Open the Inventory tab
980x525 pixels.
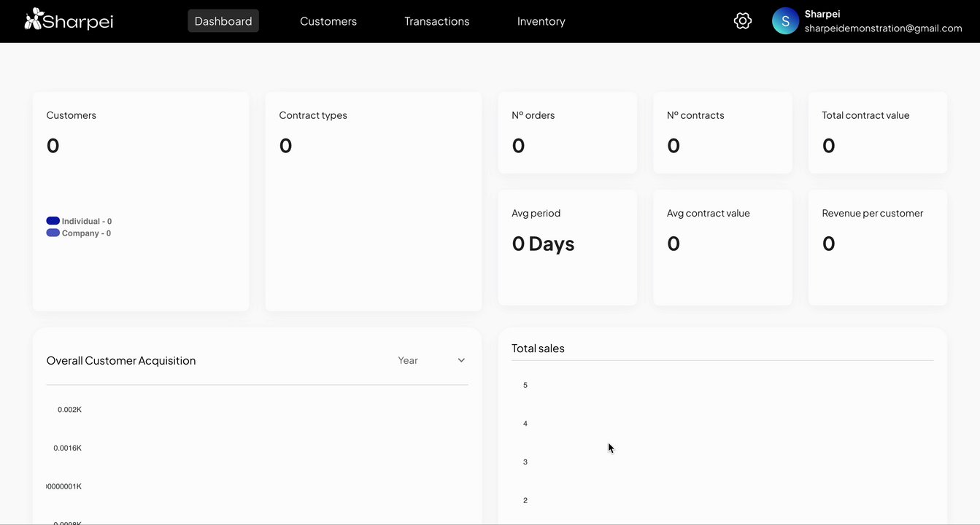pyautogui.click(x=541, y=21)
